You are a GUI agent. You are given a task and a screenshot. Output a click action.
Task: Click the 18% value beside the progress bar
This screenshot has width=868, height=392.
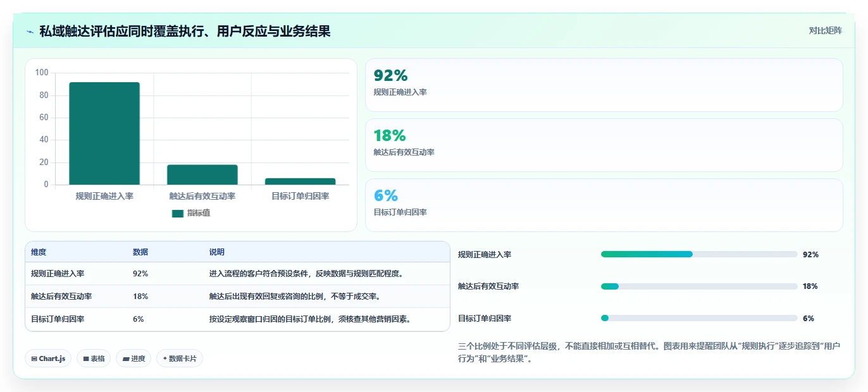tap(810, 286)
